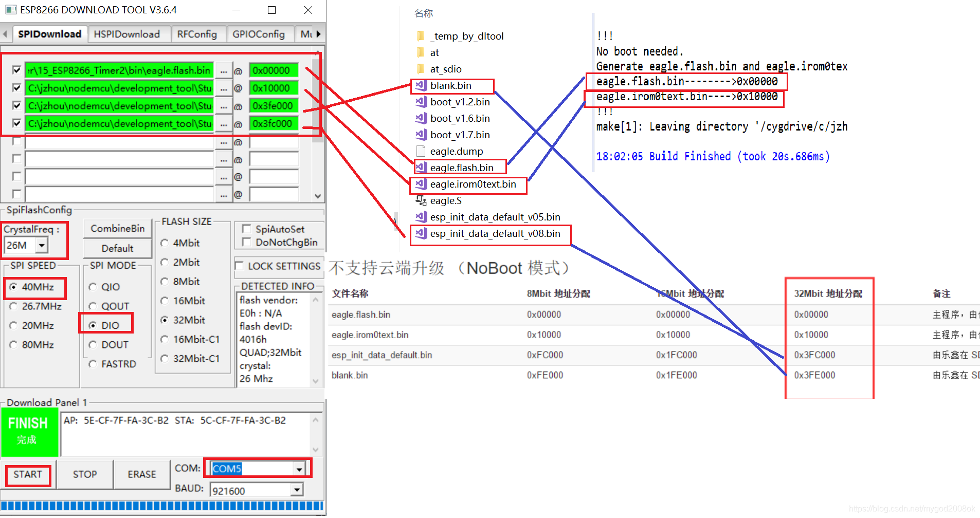Click the Default button
Image resolution: width=980 pixels, height=518 pixels.
tap(118, 248)
